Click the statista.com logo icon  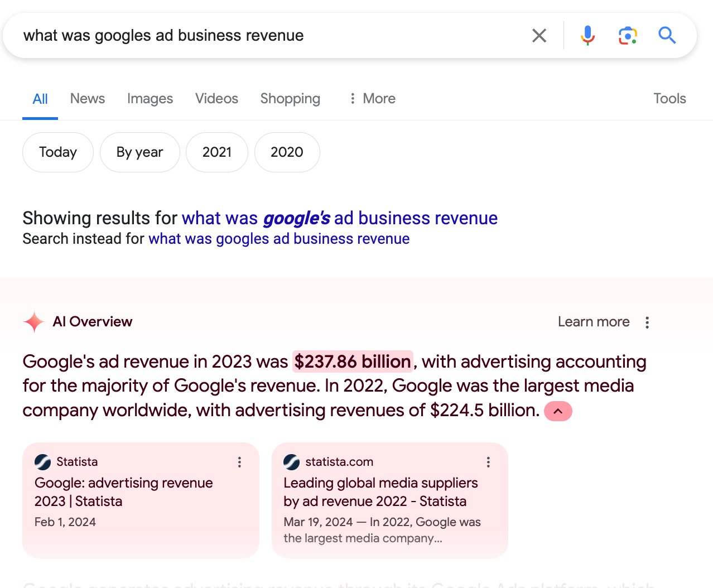tap(292, 462)
